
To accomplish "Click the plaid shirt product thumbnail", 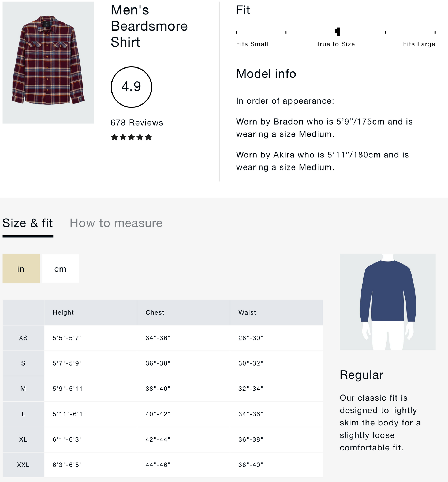I will 48,62.
